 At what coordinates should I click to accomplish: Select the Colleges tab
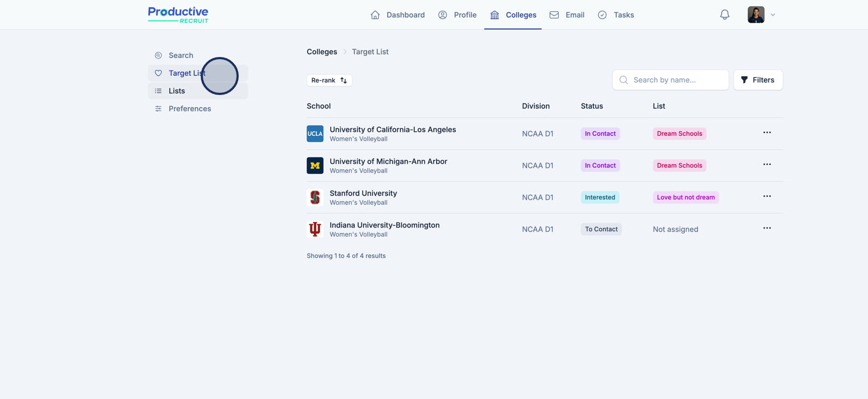coord(513,15)
